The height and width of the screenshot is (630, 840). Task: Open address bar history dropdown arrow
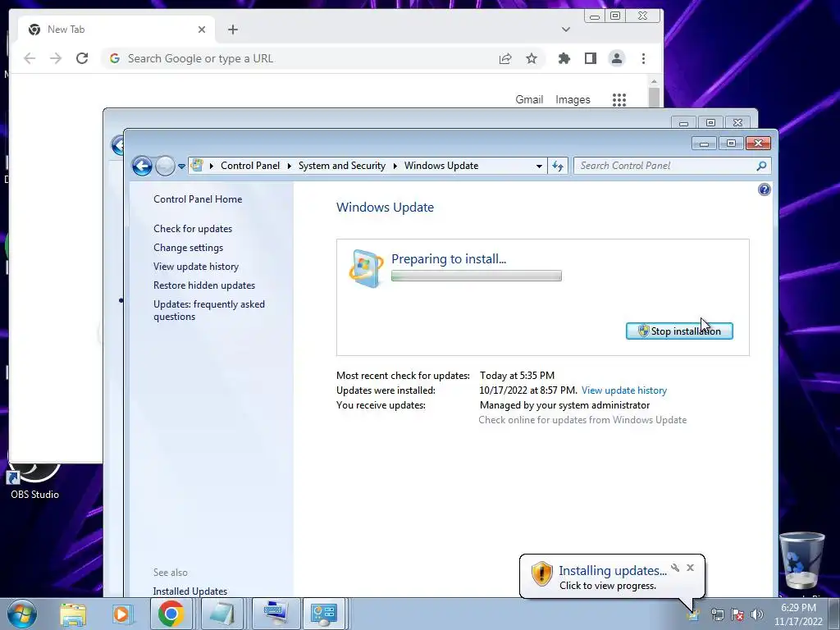coord(539,166)
